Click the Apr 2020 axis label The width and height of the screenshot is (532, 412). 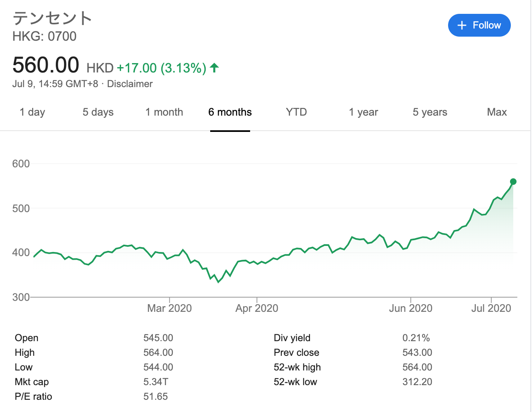pos(257,308)
